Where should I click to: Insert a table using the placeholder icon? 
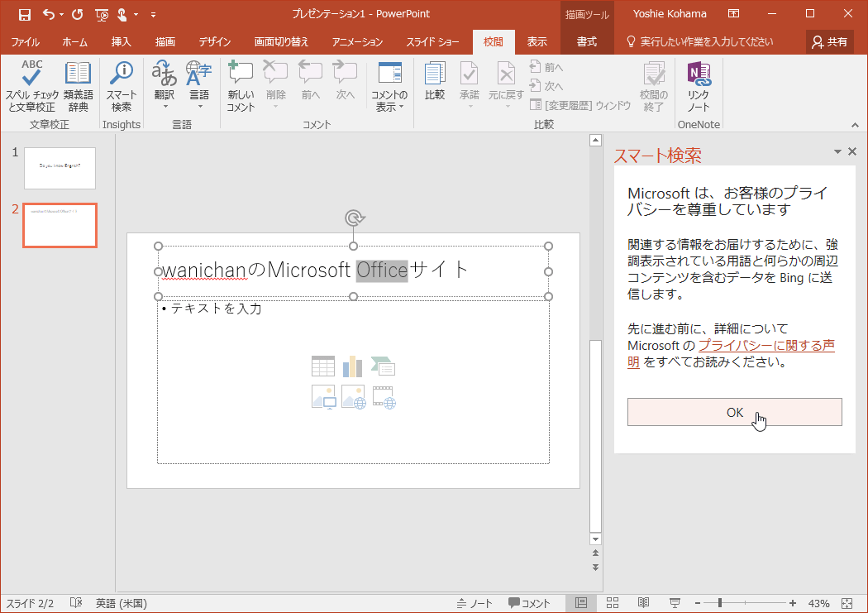(322, 366)
